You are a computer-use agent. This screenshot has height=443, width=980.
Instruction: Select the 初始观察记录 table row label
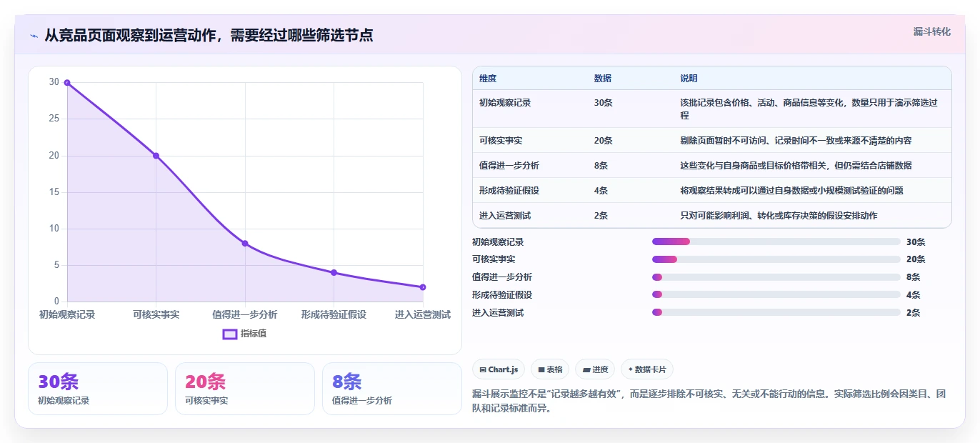pos(505,102)
